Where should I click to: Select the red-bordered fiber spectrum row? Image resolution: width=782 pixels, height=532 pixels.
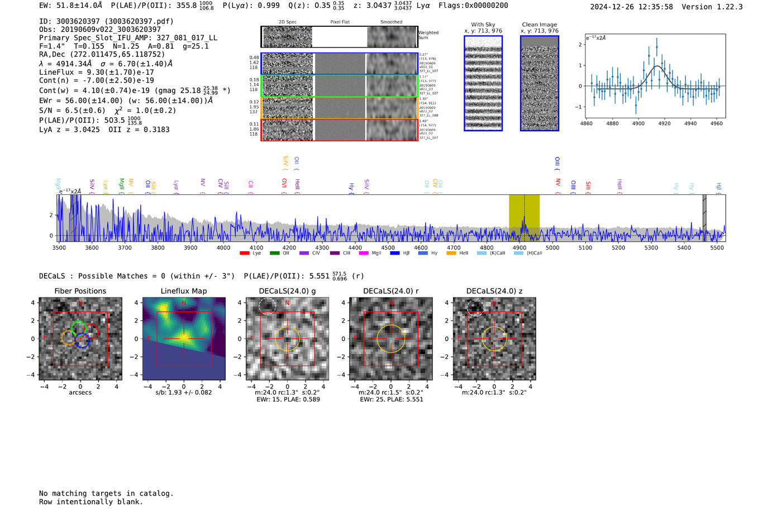tap(339, 130)
